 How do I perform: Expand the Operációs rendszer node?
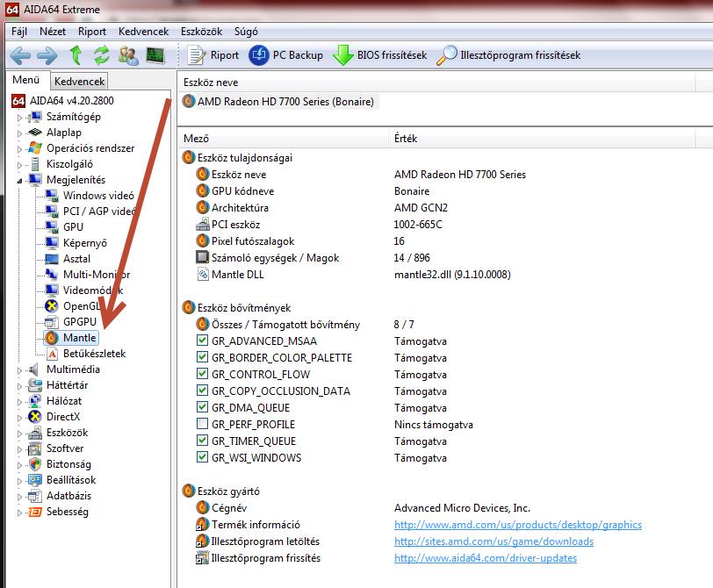pyautogui.click(x=19, y=149)
